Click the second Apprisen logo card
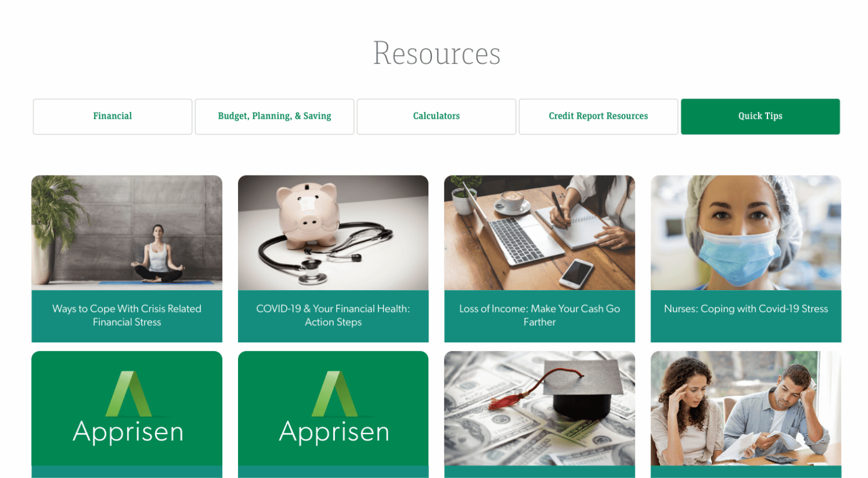The width and height of the screenshot is (868, 478). pyautogui.click(x=333, y=409)
